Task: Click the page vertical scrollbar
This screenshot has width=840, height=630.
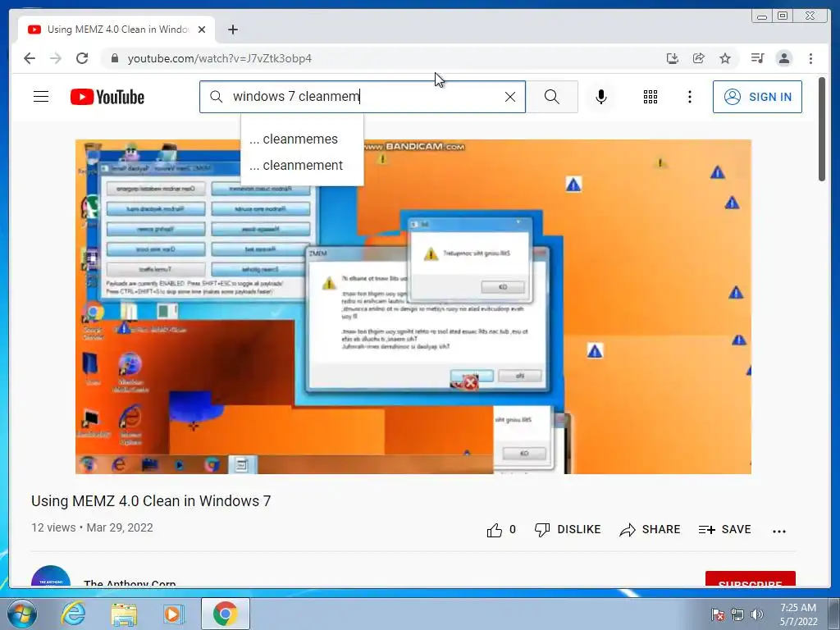Action: click(x=822, y=130)
